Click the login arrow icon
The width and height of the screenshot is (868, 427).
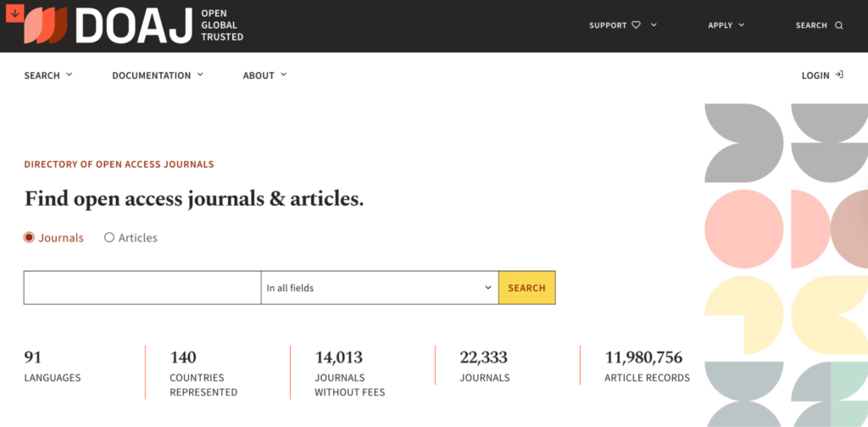pos(839,75)
